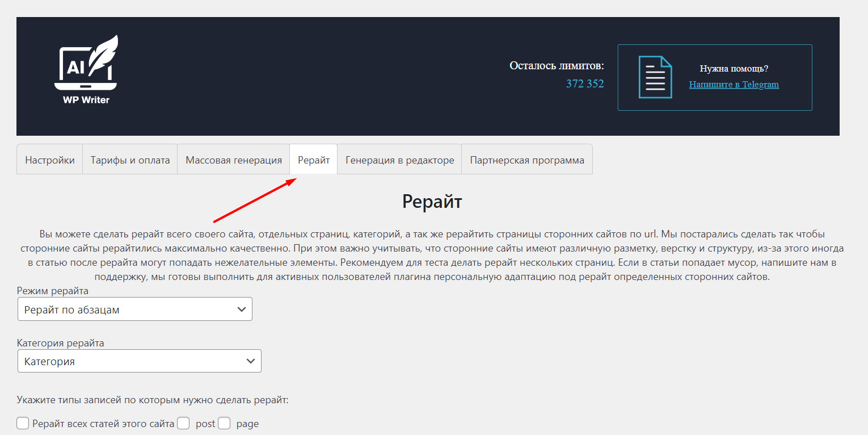Image resolution: width=868 pixels, height=435 pixels.
Task: Check the "page" record type checkbox
Action: click(x=225, y=424)
